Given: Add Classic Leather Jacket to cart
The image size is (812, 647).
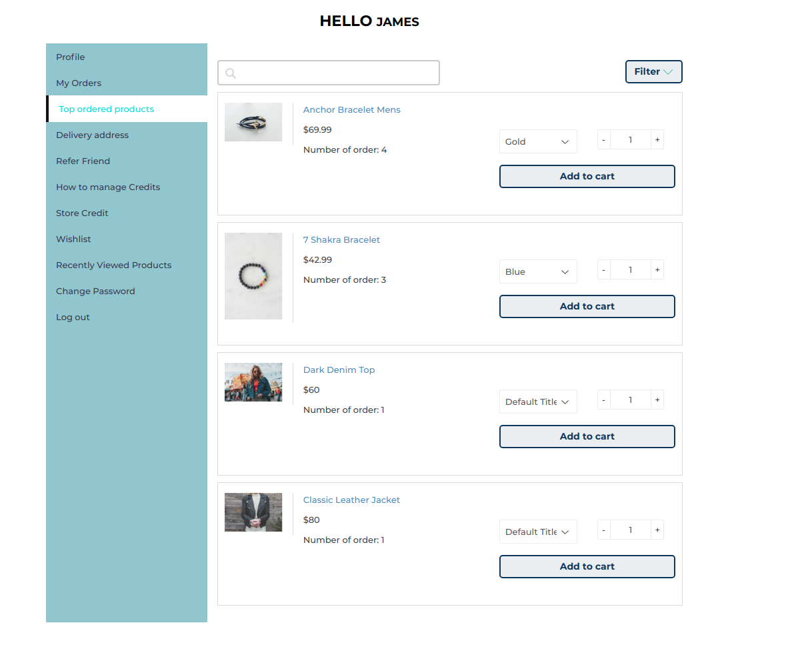Looking at the screenshot, I should click(587, 567).
